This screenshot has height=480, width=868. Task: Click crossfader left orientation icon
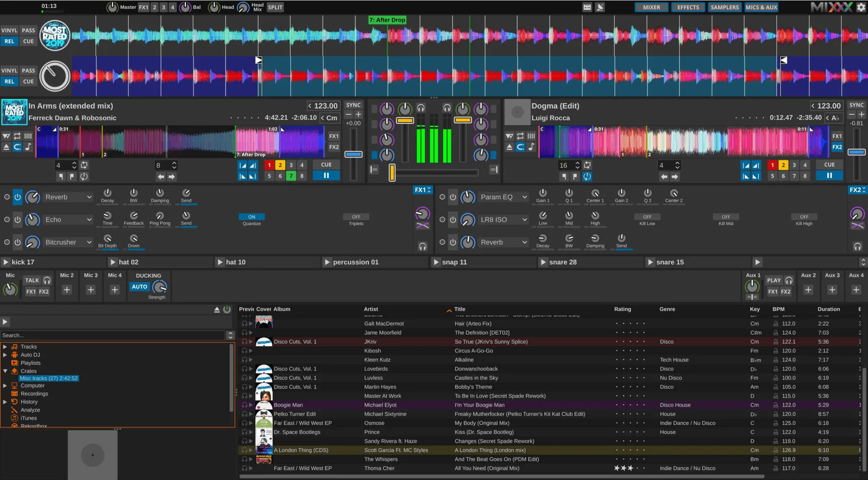(374, 169)
